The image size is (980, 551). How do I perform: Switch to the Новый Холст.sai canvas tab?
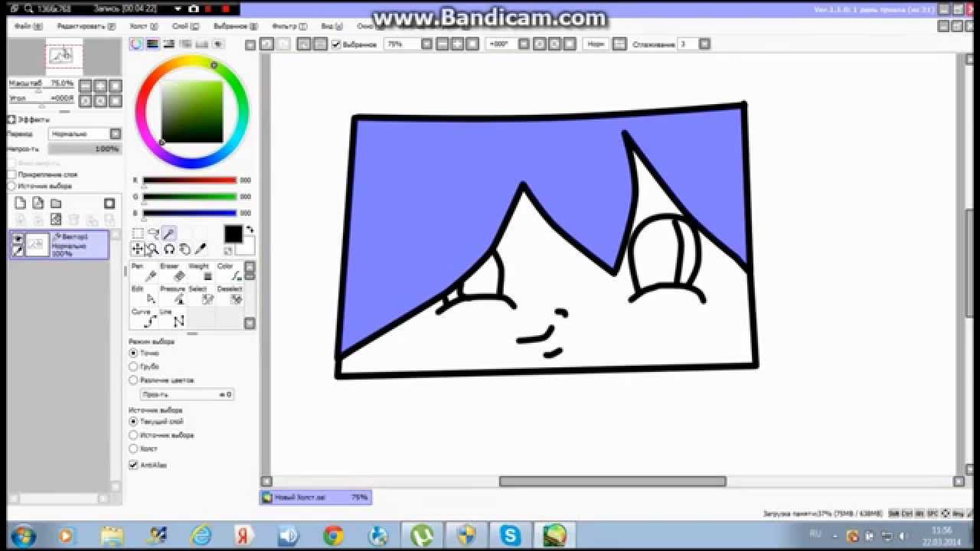click(315, 497)
